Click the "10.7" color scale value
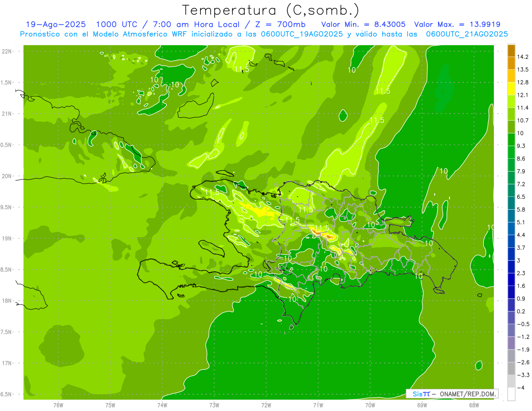Image resolution: width=532 pixels, height=411 pixels. [522, 121]
